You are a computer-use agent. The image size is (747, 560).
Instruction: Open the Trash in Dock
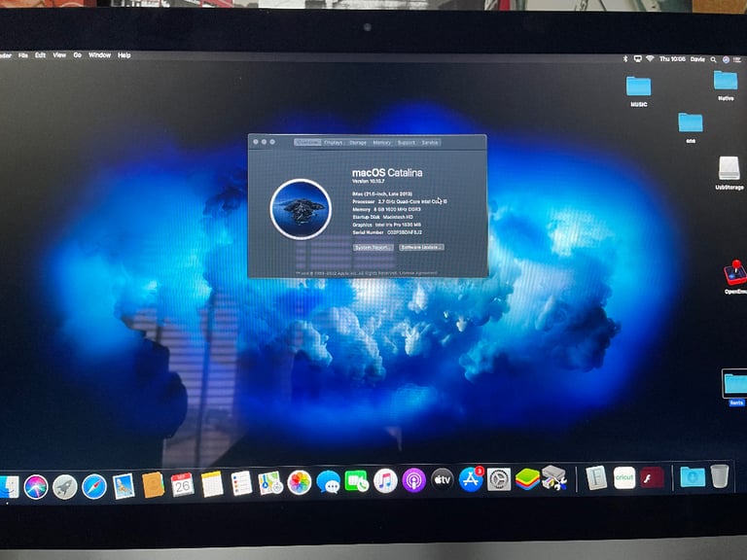click(x=720, y=475)
